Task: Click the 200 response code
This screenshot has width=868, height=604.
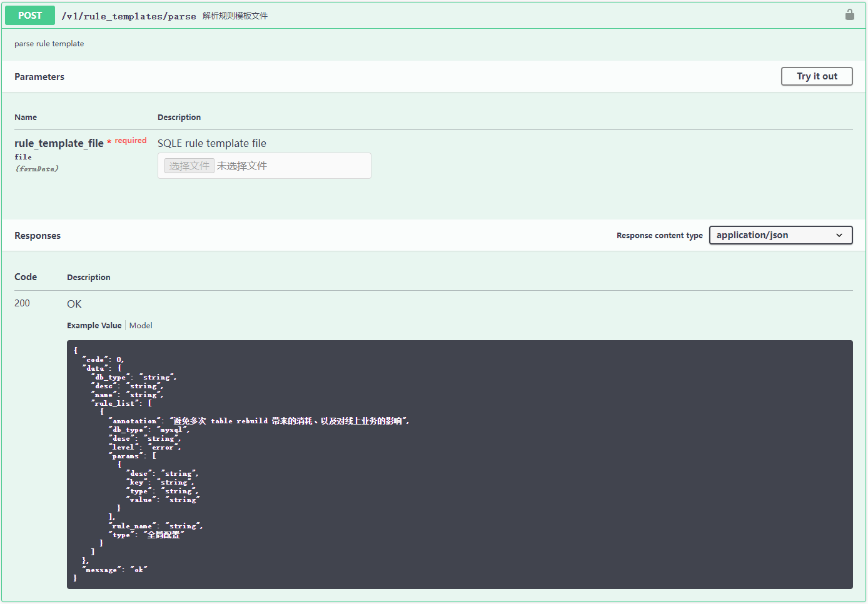Action: point(21,303)
